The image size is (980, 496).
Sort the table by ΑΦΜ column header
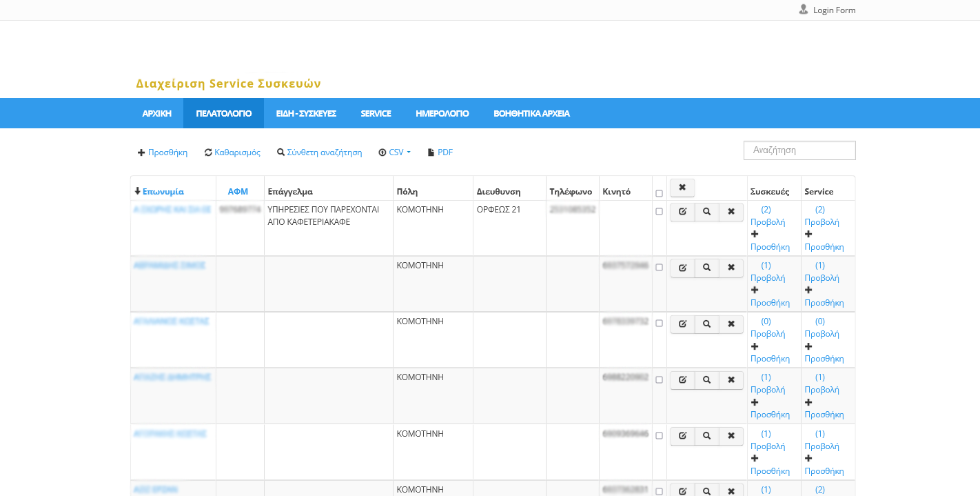tap(238, 192)
